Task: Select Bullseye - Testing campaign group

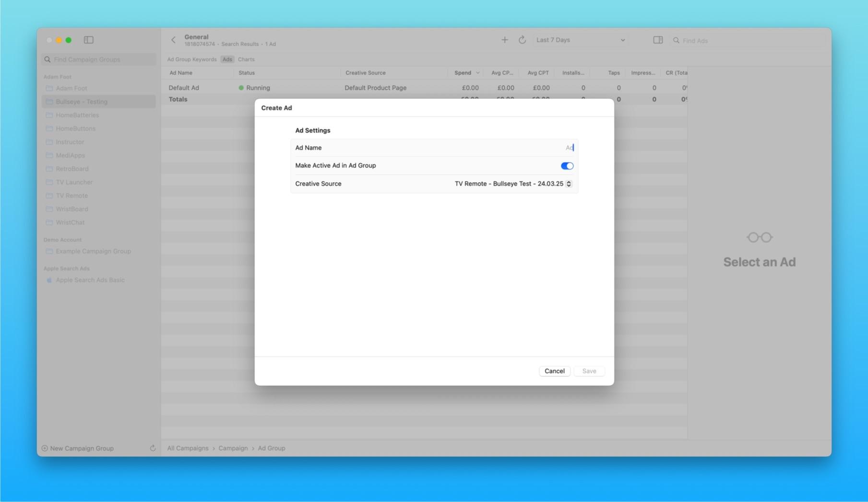Action: [98, 102]
